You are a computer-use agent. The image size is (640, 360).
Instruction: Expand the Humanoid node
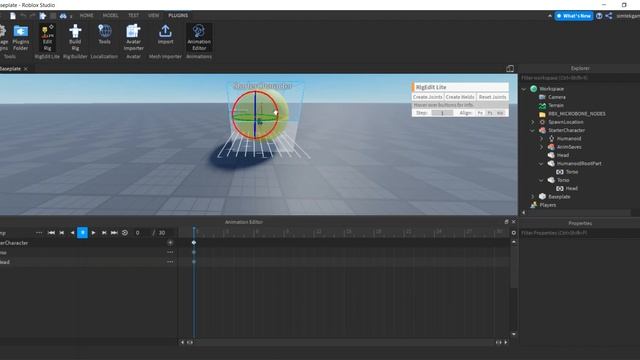pyautogui.click(x=542, y=139)
